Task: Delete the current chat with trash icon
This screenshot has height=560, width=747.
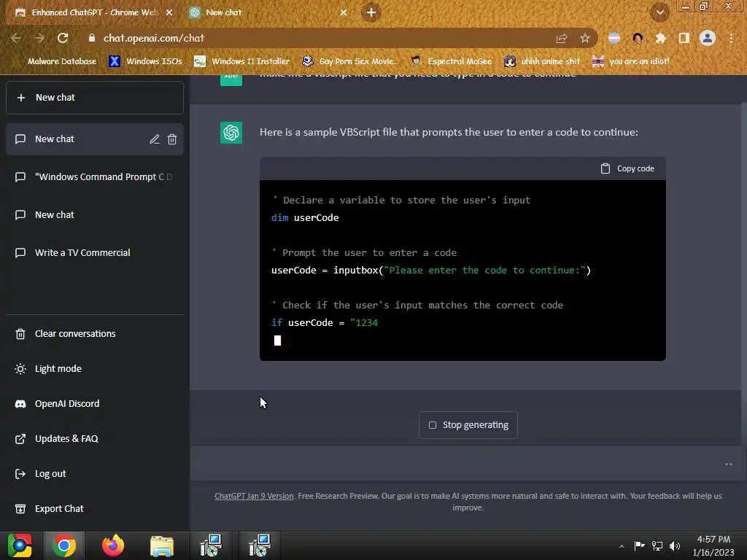Action: pyautogui.click(x=172, y=139)
